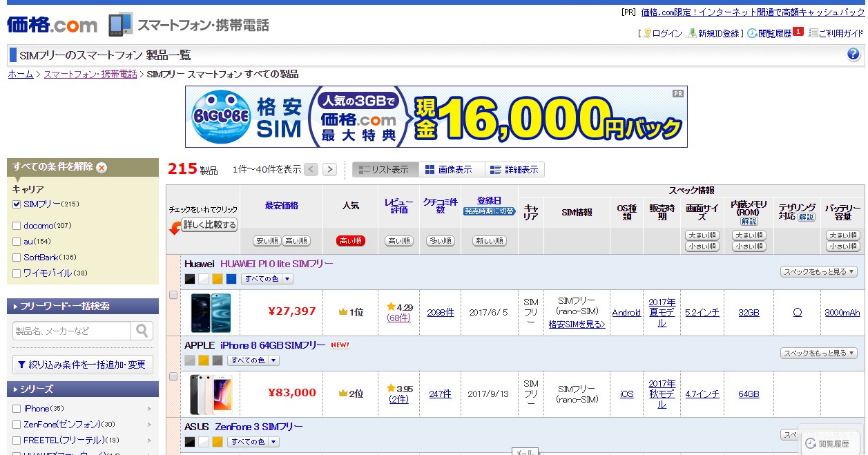
Task: Check the iPhone series checkbox
Action: [x=17, y=409]
